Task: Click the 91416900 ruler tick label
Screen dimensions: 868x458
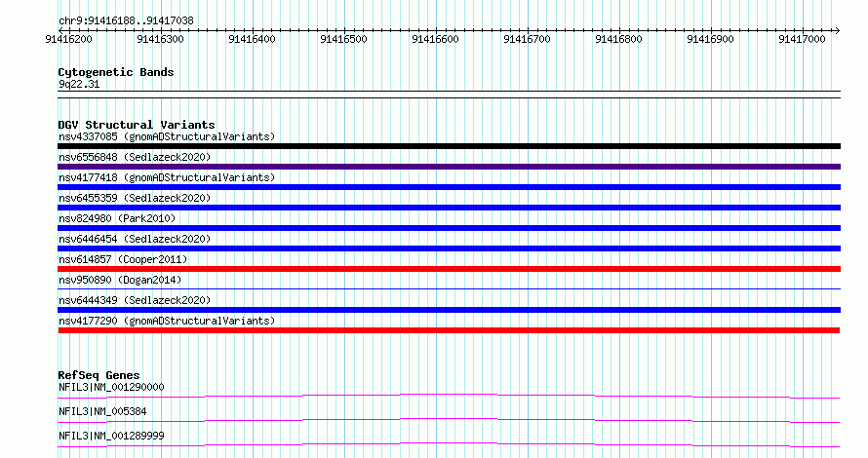Action: tap(710, 39)
